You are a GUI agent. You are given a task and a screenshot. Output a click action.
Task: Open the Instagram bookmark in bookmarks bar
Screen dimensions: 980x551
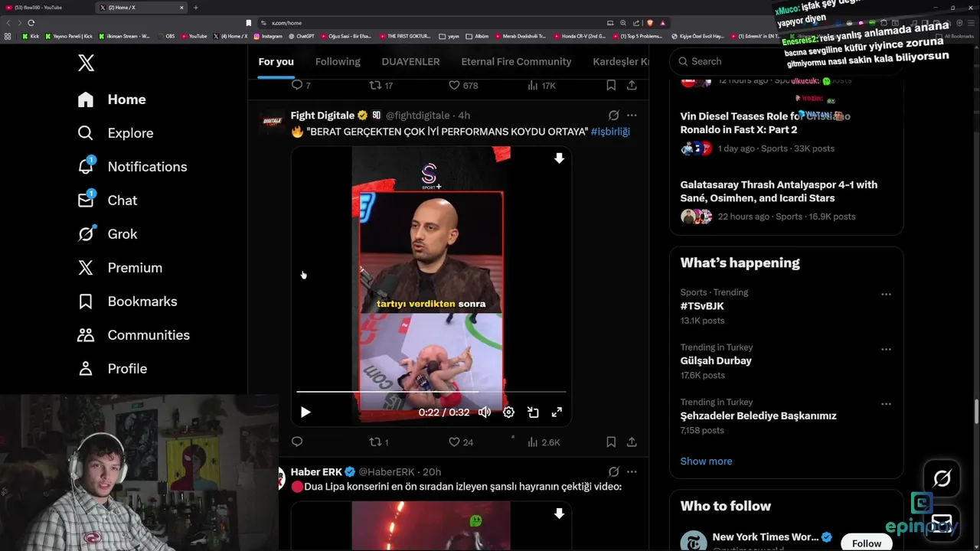[268, 36]
